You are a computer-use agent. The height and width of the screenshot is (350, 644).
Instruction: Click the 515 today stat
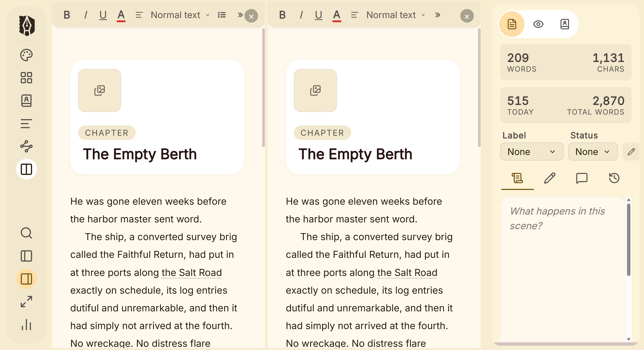coord(520,105)
